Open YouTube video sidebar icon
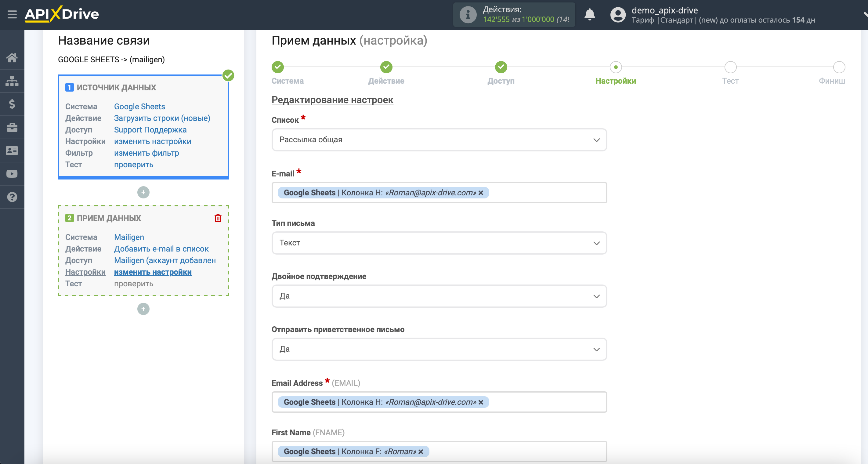The image size is (868, 464). [x=12, y=174]
